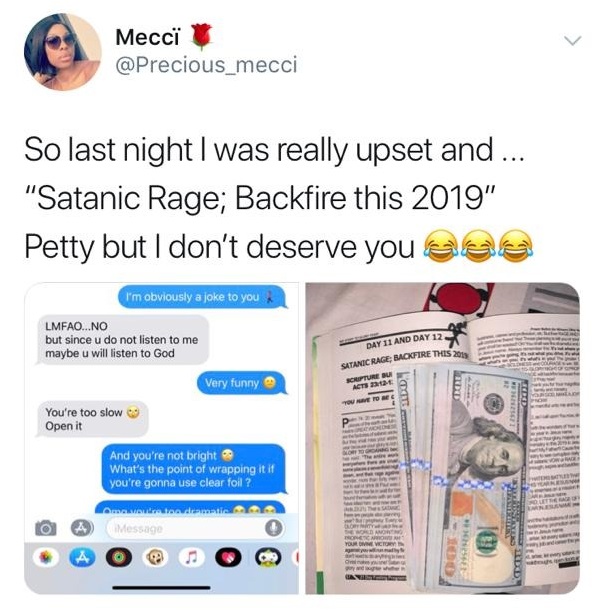Open the Digital Touch heart icon
Image resolution: width=606 pixels, height=613 pixels.
coord(228,558)
